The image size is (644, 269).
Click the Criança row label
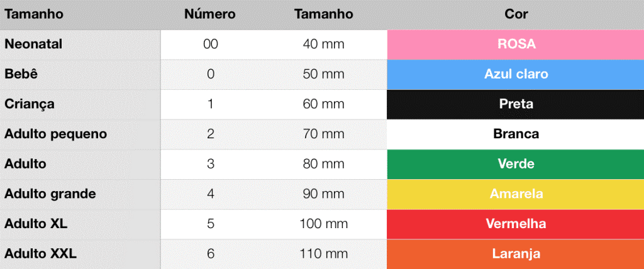click(29, 104)
